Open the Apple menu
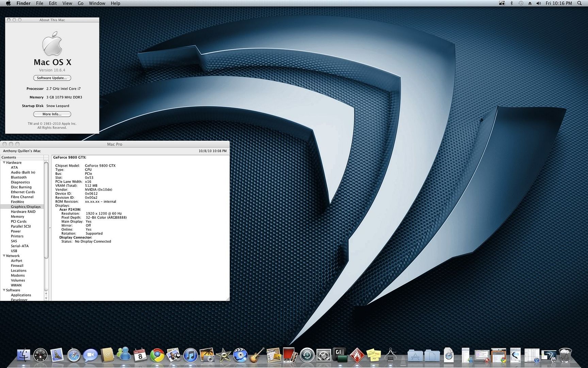588x368 pixels. tap(8, 3)
